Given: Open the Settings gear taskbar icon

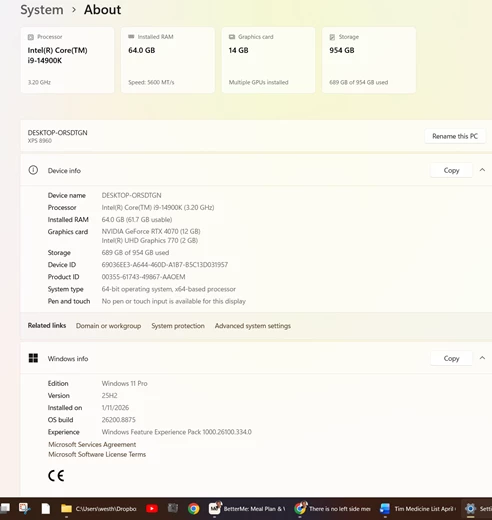Looking at the screenshot, I should 470,509.
